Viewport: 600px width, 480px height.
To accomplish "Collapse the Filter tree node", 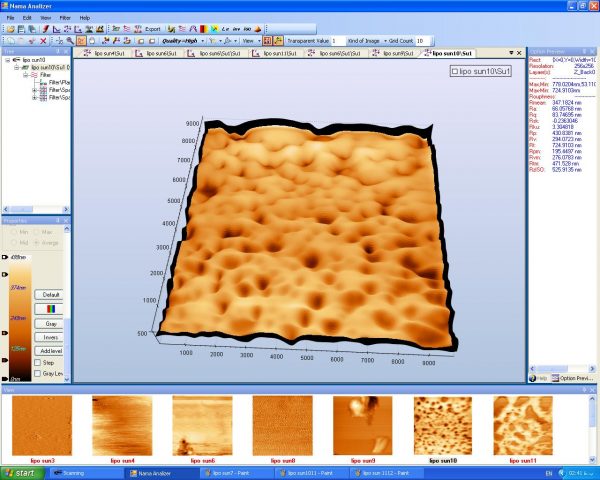I will pos(25,75).
